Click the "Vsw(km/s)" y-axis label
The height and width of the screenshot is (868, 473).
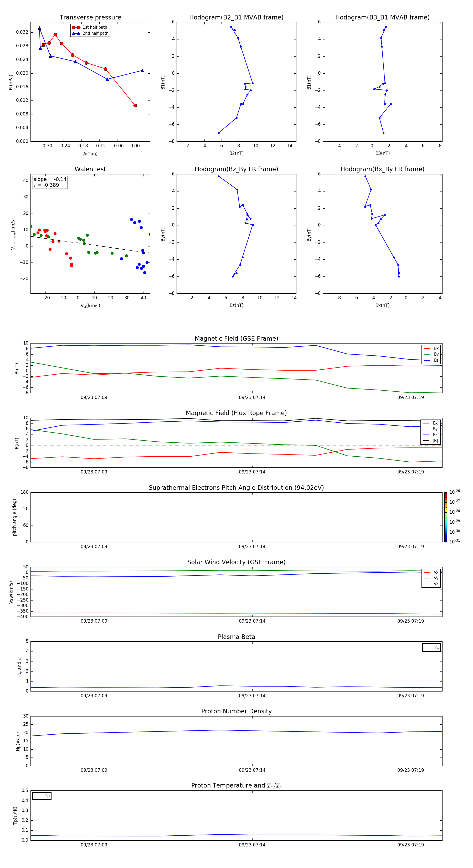coord(11,592)
